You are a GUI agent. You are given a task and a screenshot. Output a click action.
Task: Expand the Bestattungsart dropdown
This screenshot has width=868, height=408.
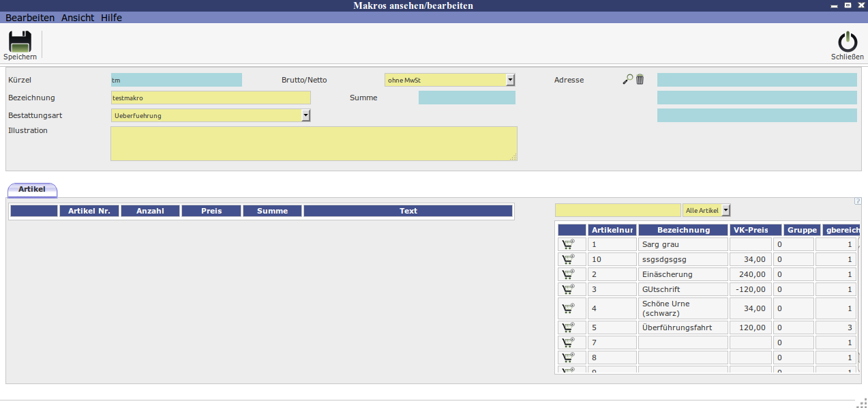[305, 116]
